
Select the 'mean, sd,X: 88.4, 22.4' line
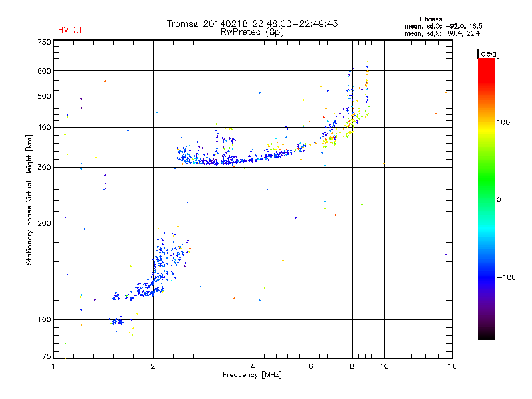(442, 33)
